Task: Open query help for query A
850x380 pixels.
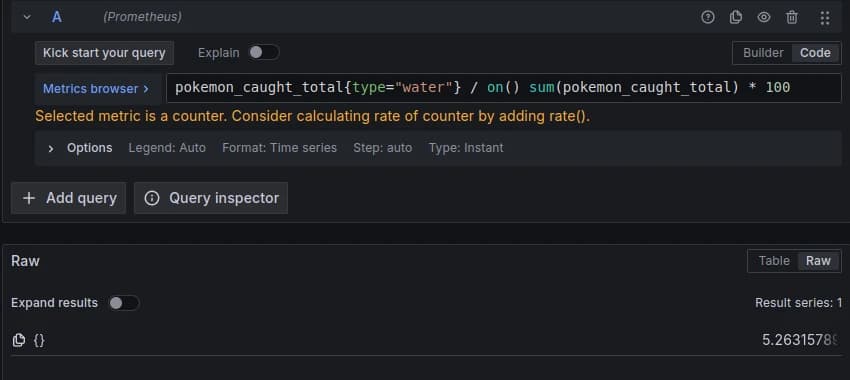Action: click(707, 17)
